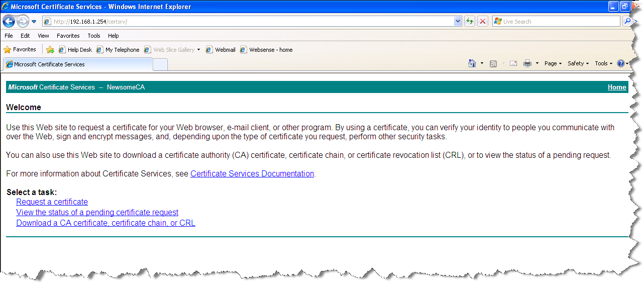Image resolution: width=644 pixels, height=283 pixels.
Task: Click the blue Help question mark icon
Action: 621,63
